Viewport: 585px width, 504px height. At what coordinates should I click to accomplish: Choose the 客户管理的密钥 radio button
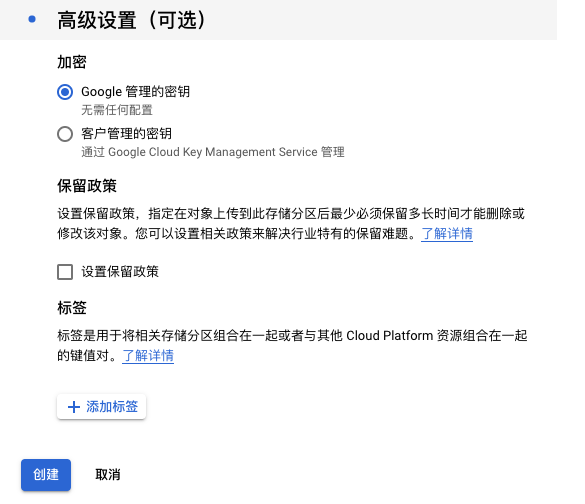coord(65,134)
